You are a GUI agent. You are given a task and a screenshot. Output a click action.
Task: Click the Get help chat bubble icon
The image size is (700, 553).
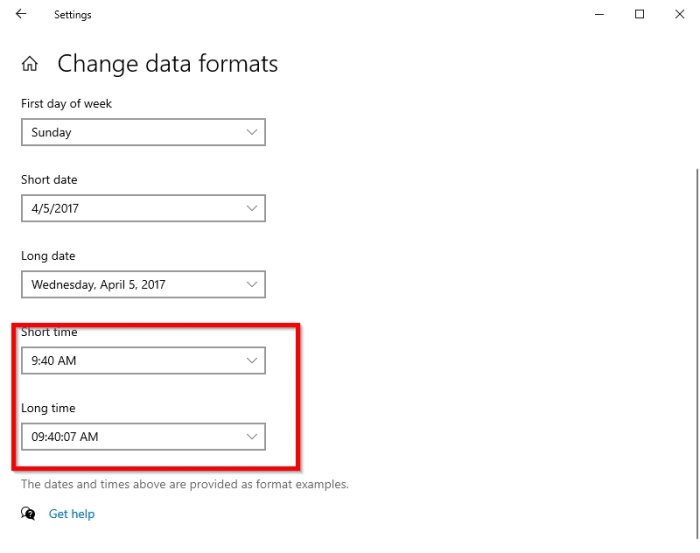click(x=28, y=514)
